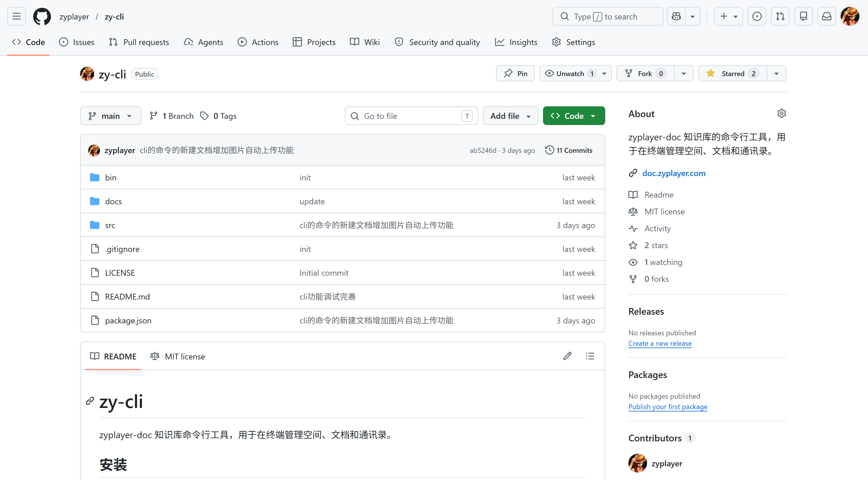Open the hamburger navigation menu
868x480 pixels.
pyautogui.click(x=17, y=16)
